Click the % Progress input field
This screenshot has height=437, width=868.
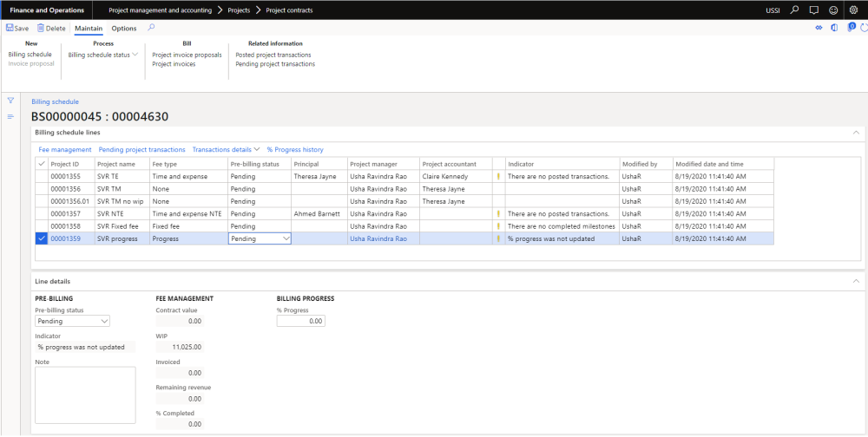tap(301, 321)
